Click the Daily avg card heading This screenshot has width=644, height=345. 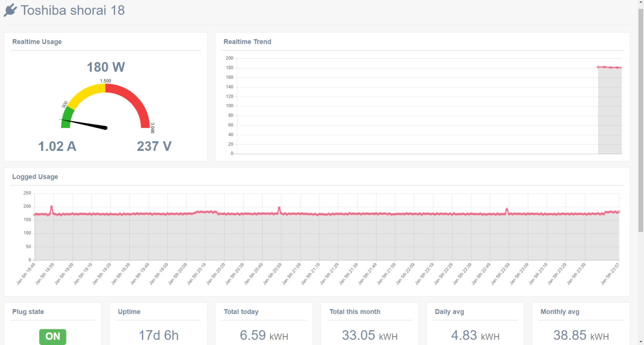click(x=450, y=312)
